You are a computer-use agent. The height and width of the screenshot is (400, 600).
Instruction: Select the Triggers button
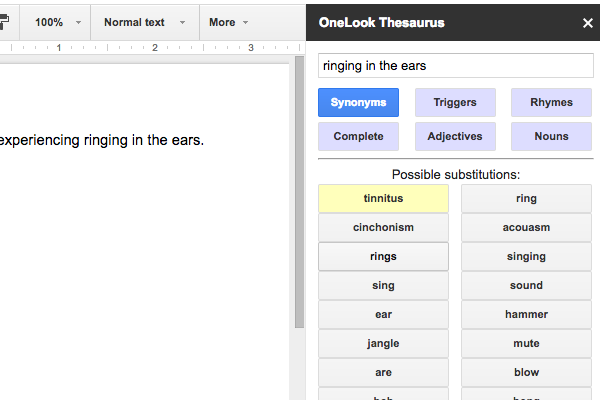point(455,103)
